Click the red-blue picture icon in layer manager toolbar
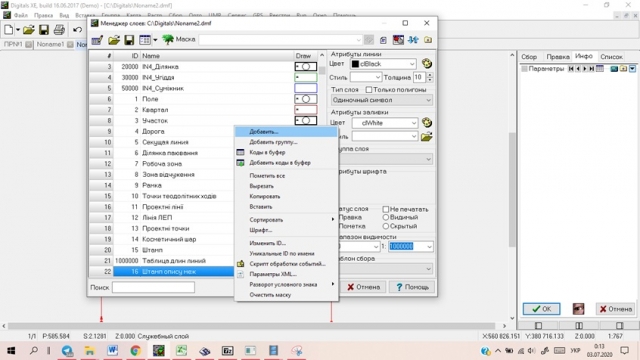Viewport: 640px width, 360px height. pyautogui.click(x=398, y=40)
